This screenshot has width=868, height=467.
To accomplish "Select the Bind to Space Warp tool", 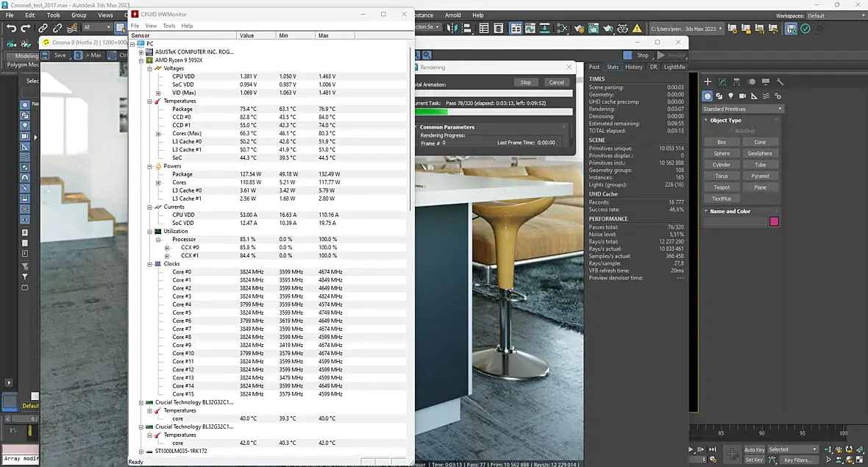I will [x=72, y=28].
